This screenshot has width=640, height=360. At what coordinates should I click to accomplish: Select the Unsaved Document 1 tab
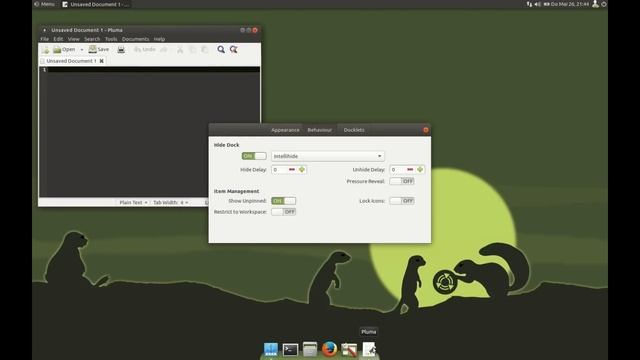point(71,61)
